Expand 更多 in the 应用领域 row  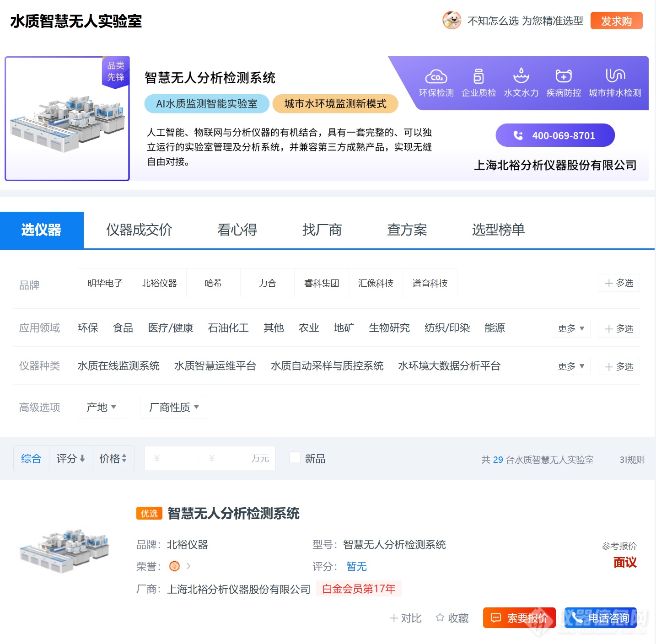click(571, 328)
